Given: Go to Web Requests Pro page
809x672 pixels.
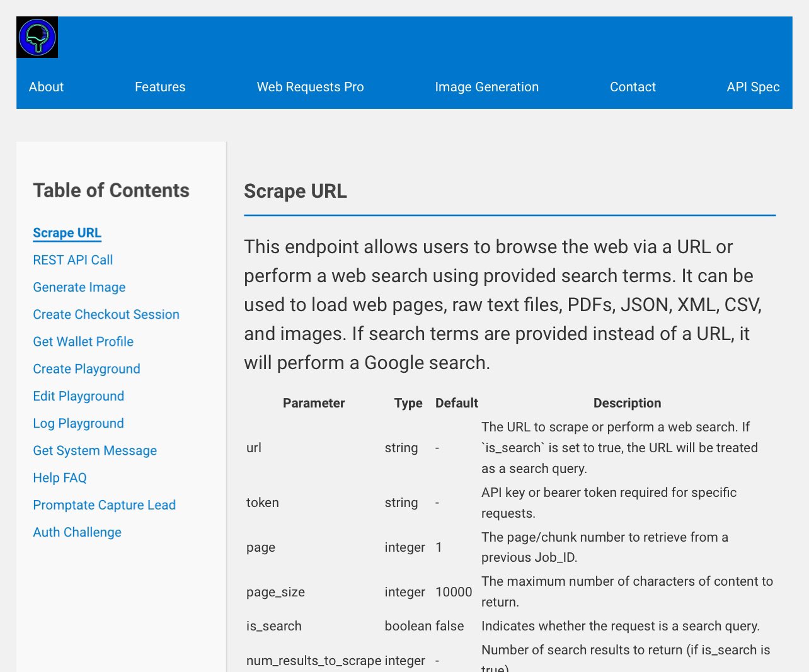Looking at the screenshot, I should pos(310,87).
